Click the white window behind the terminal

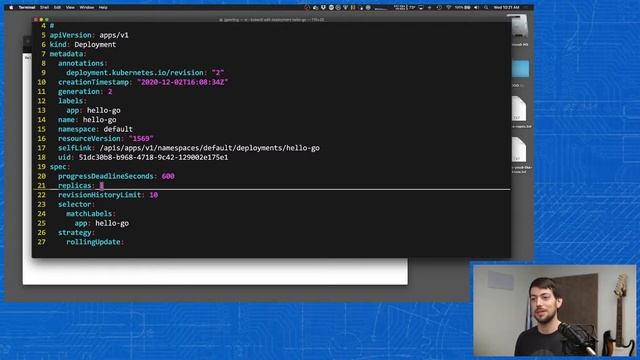pos(215,271)
